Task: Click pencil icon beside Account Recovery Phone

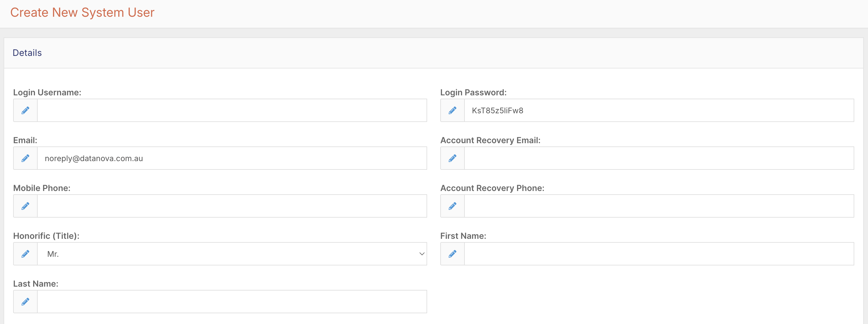Action: click(x=453, y=206)
